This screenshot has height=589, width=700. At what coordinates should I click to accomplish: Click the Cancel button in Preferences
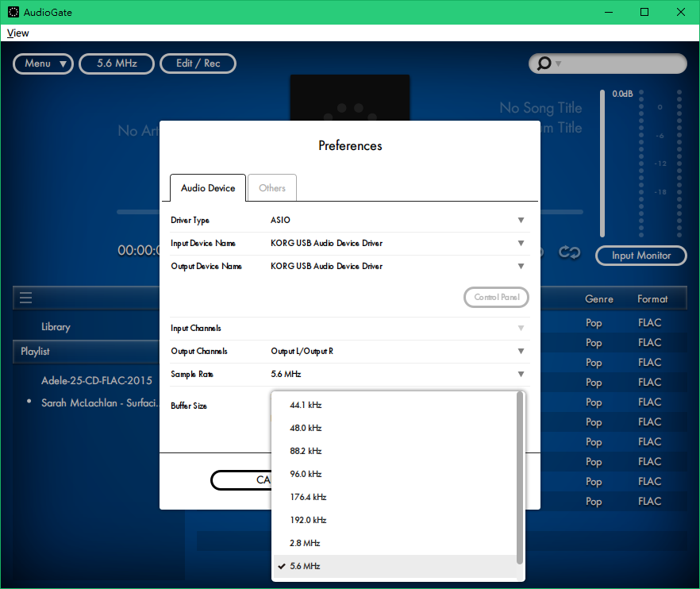coord(241,480)
